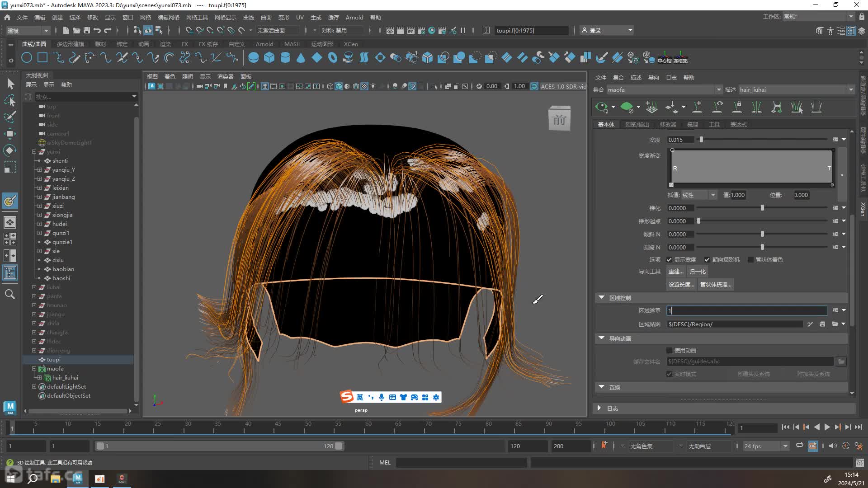Viewport: 868px width, 488px height.
Task: Toggle the viewport grid icon
Action: tap(265, 86)
